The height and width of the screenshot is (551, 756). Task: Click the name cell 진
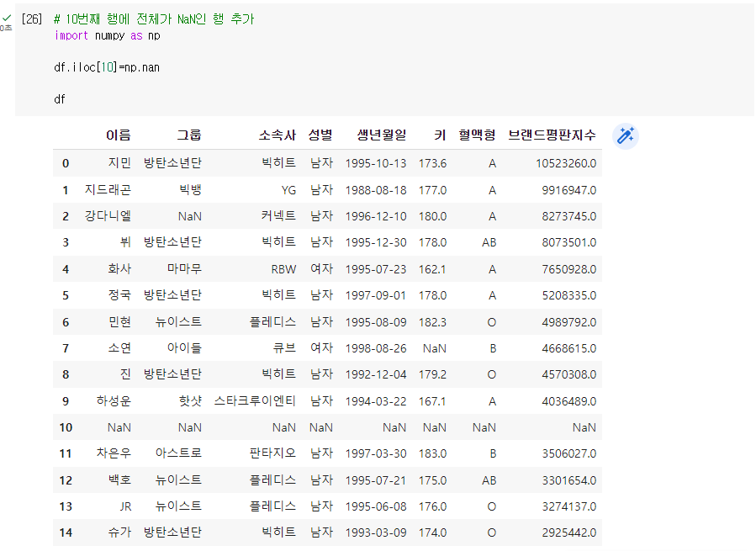point(125,374)
